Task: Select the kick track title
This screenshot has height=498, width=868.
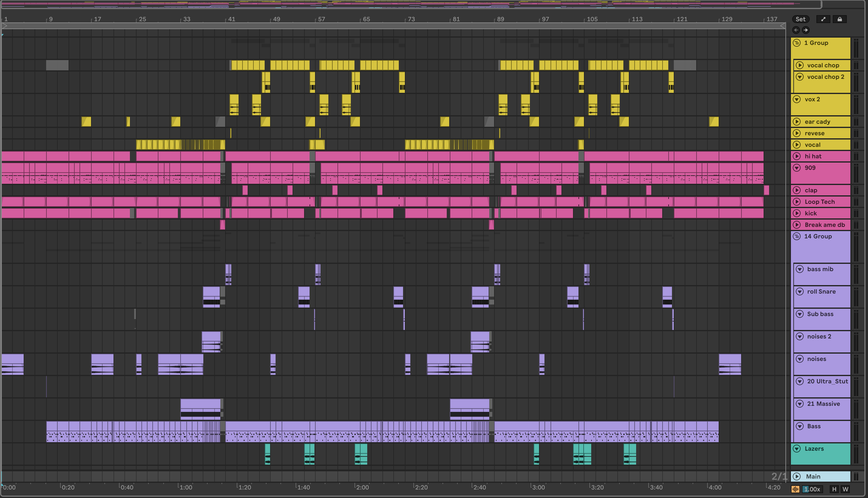Action: coord(811,214)
